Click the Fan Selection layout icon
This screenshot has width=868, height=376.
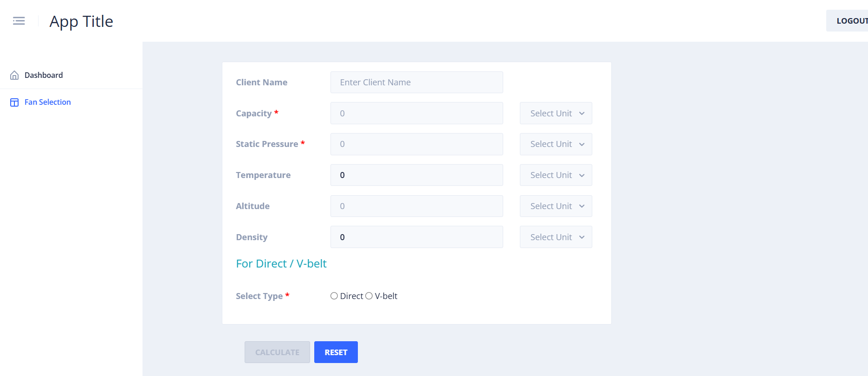coord(14,102)
